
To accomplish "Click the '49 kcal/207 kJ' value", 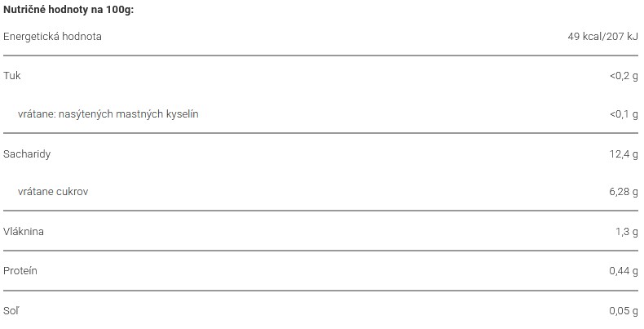I will 603,37.
